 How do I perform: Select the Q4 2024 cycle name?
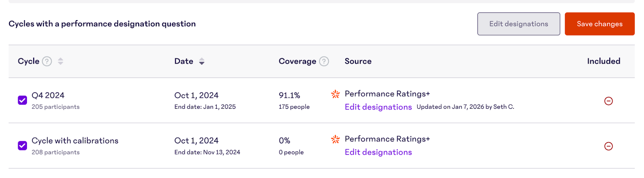click(48, 95)
